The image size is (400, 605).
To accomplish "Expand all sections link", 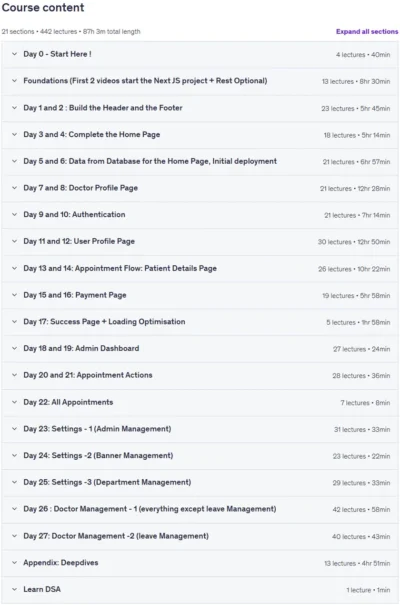I will [x=367, y=32].
